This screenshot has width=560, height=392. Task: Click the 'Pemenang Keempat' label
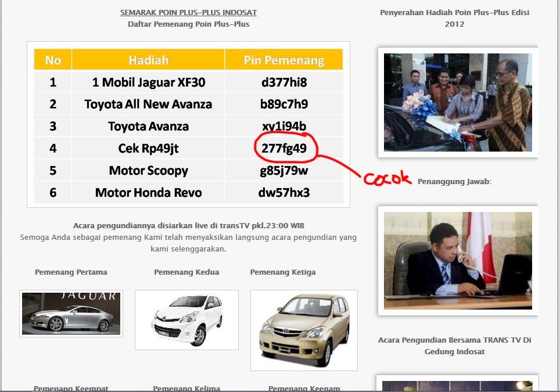point(71,388)
